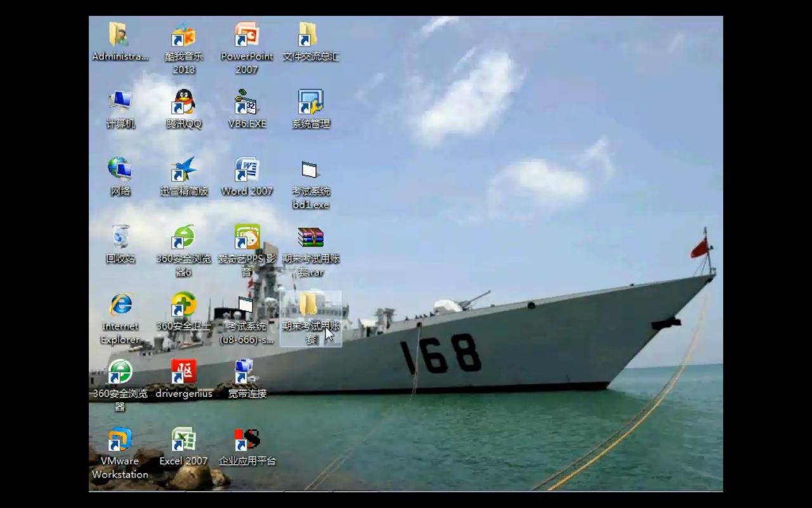Click the 360安全卫士 shortcut
The width and height of the screenshot is (812, 508).
(x=183, y=305)
